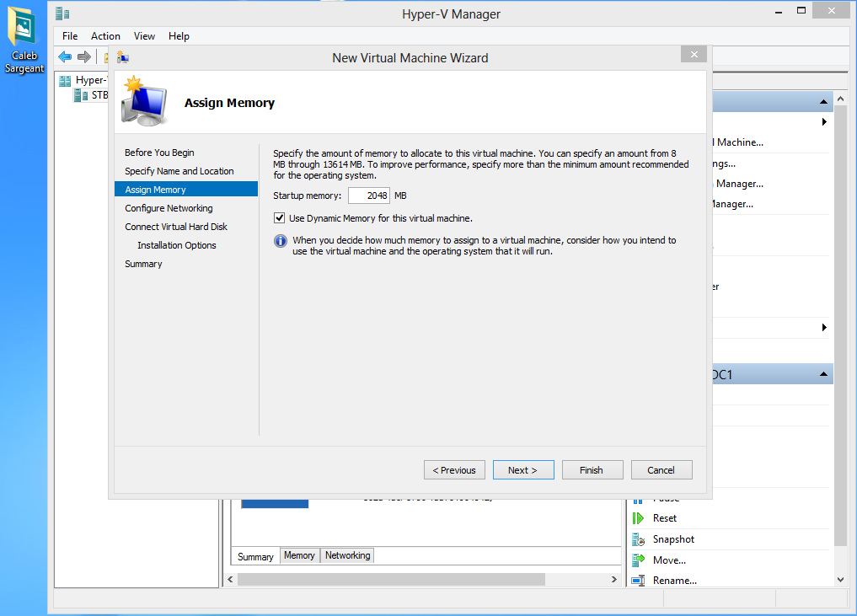
Task: Click the horizontal scrollbar thumb in details pane
Action: coord(391,580)
